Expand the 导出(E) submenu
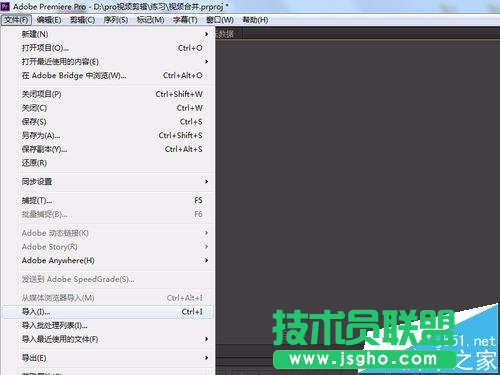The image size is (500, 375). coord(107,358)
